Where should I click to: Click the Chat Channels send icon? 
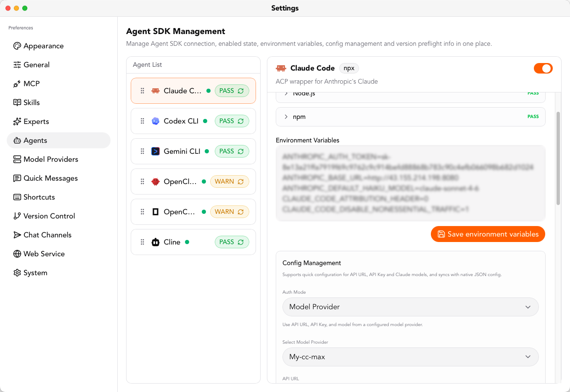point(17,235)
